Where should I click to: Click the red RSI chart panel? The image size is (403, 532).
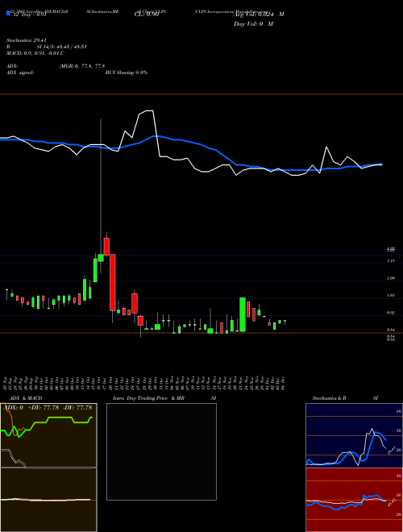[354, 500]
